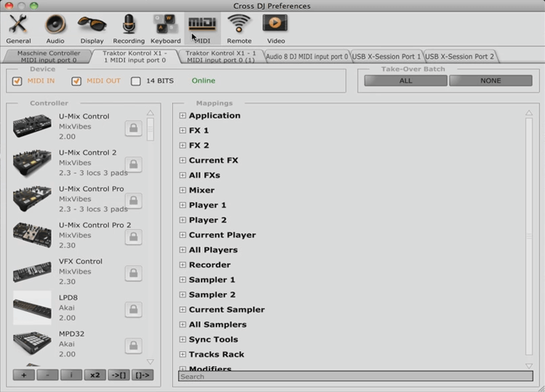Expand the Player 1 mappings group
Image resolution: width=545 pixels, height=392 pixels.
(x=182, y=205)
